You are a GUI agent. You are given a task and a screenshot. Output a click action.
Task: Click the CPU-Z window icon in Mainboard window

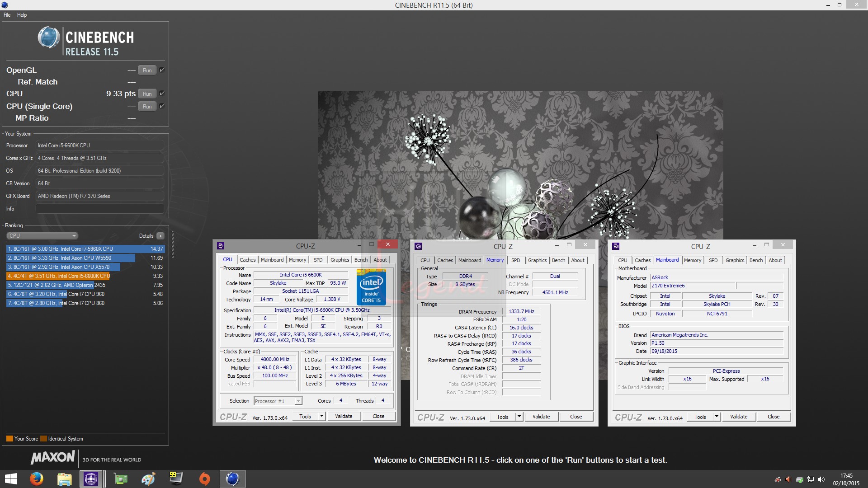point(616,246)
